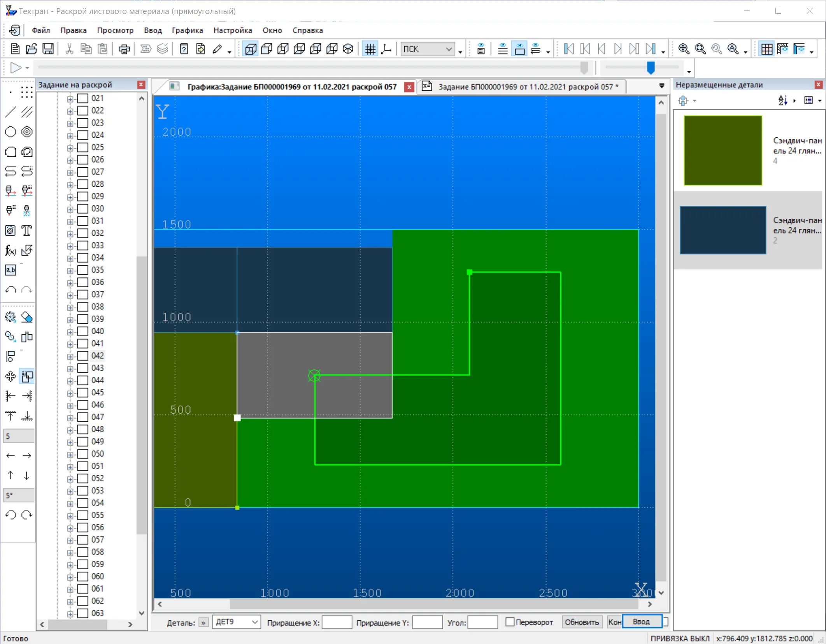Save using the floppy disk icon
This screenshot has width=826, height=644.
tap(48, 49)
